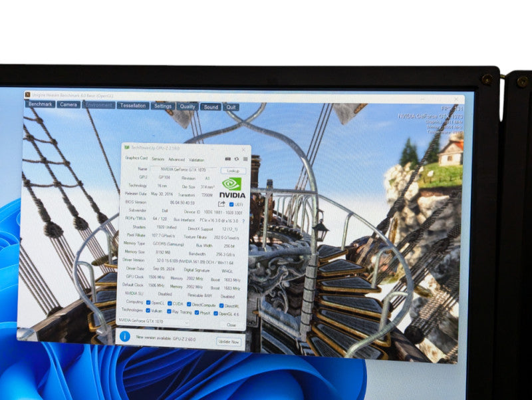Toggle the CUDA checkbox
This screenshot has width=532, height=400.
click(170, 303)
